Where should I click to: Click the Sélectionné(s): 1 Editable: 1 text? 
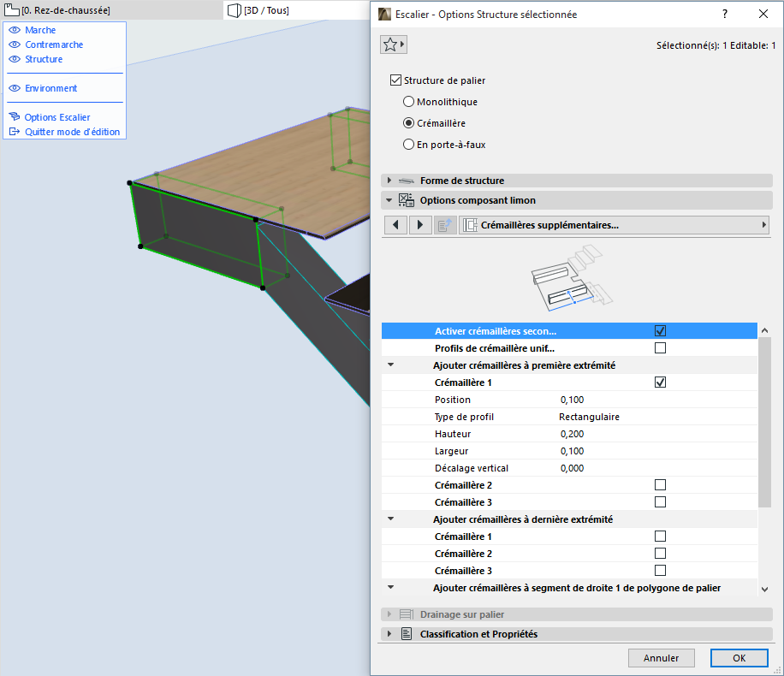click(x=716, y=45)
